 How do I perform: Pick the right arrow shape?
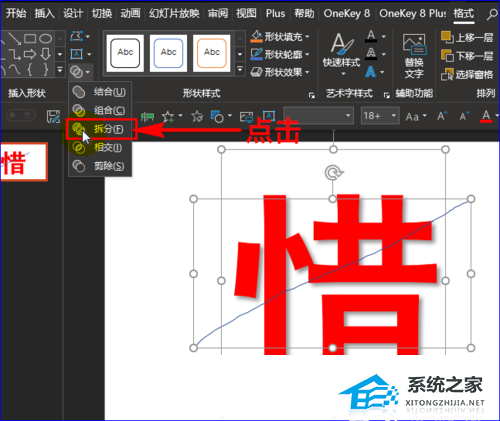(30, 54)
